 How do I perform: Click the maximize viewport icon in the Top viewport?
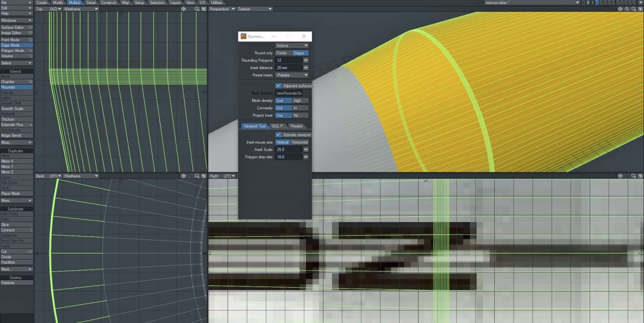tap(203, 9)
